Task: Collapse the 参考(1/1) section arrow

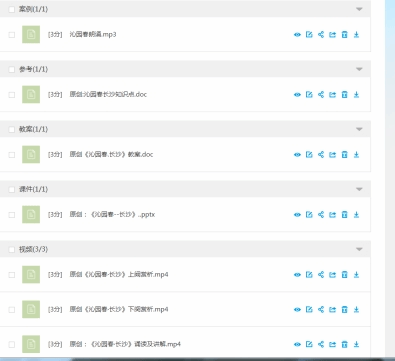Action: [359, 69]
